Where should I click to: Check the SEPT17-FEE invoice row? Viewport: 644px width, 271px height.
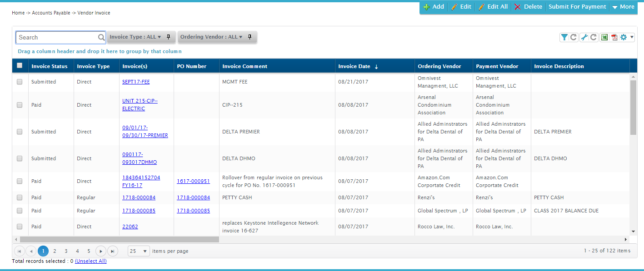tap(20, 82)
